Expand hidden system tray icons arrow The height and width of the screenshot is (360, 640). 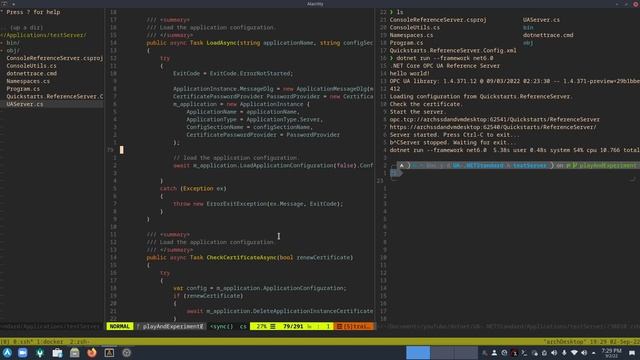(x=593, y=353)
